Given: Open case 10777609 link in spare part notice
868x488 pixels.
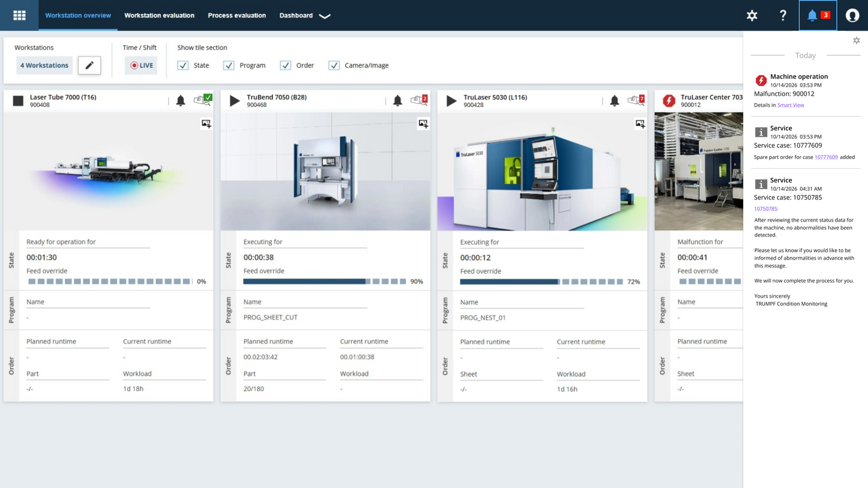Looking at the screenshot, I should click(826, 157).
